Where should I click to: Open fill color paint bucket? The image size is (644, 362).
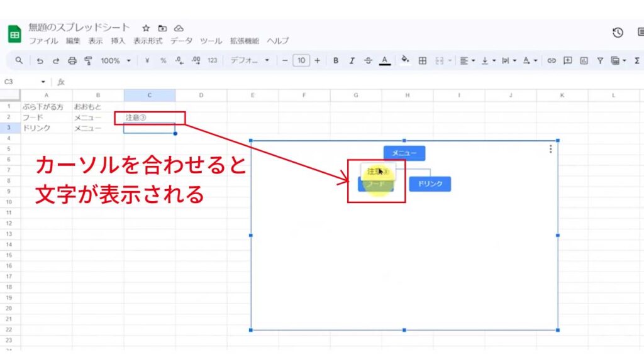pyautogui.click(x=405, y=61)
